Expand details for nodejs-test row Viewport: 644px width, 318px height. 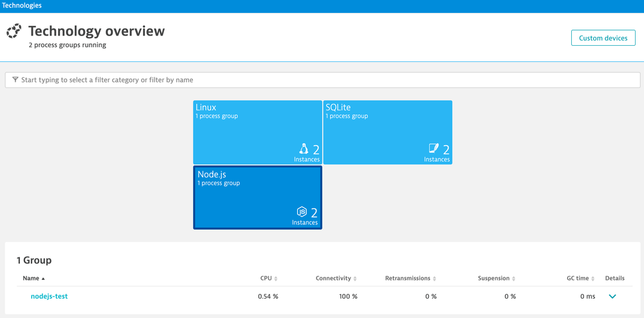point(612,297)
